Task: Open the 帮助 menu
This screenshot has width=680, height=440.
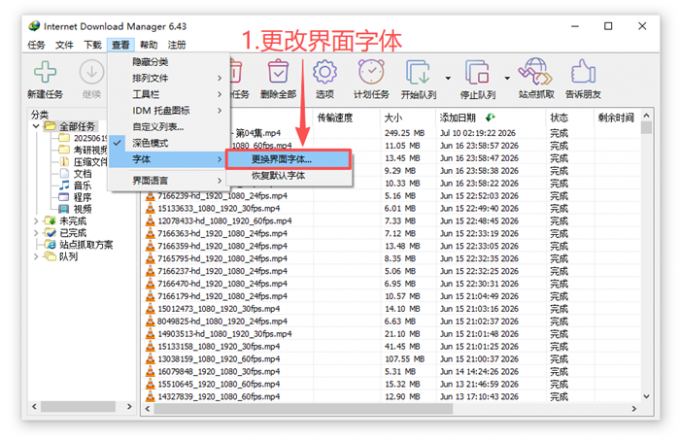Action: pyautogui.click(x=149, y=45)
